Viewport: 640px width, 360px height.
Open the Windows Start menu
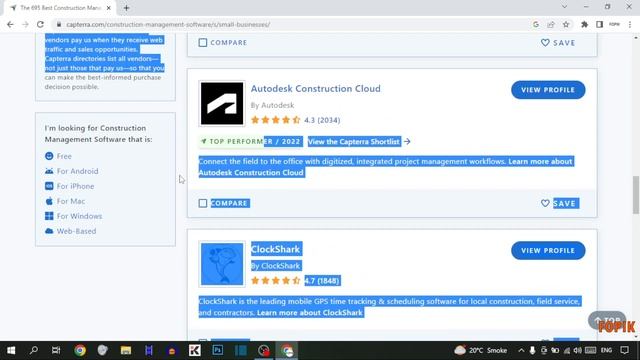click(x=11, y=350)
